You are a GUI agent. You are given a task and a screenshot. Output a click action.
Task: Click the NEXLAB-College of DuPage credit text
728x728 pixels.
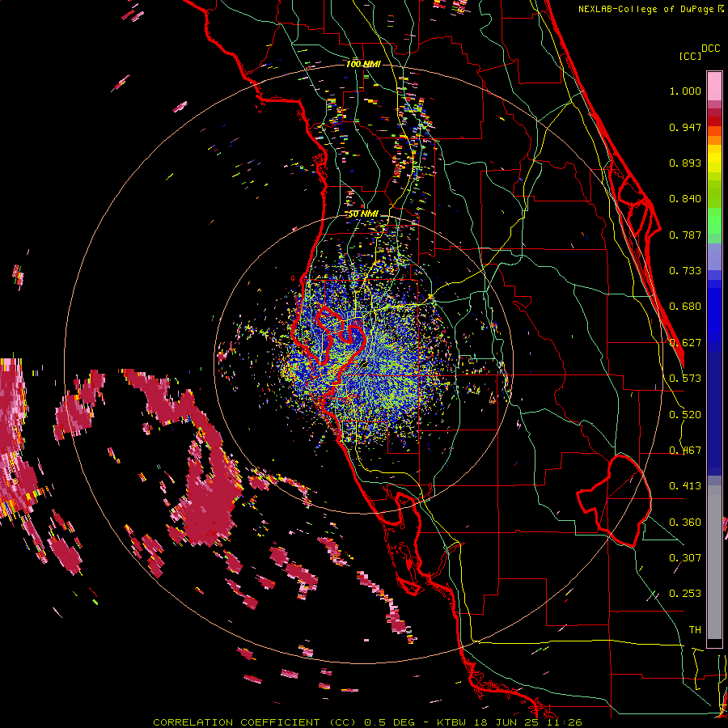pos(650,9)
